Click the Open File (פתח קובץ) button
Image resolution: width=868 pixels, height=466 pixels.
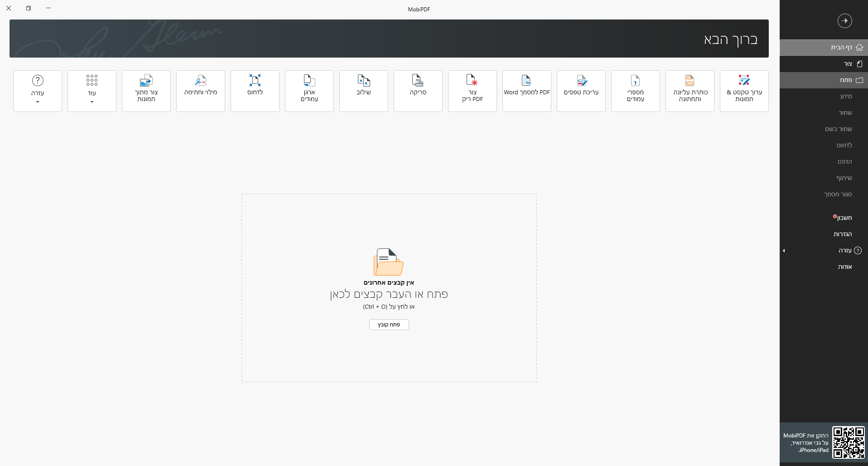(389, 325)
